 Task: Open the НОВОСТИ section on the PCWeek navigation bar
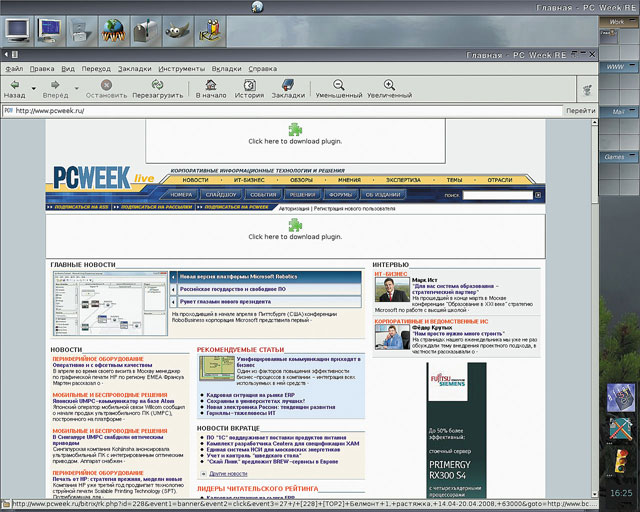196,180
